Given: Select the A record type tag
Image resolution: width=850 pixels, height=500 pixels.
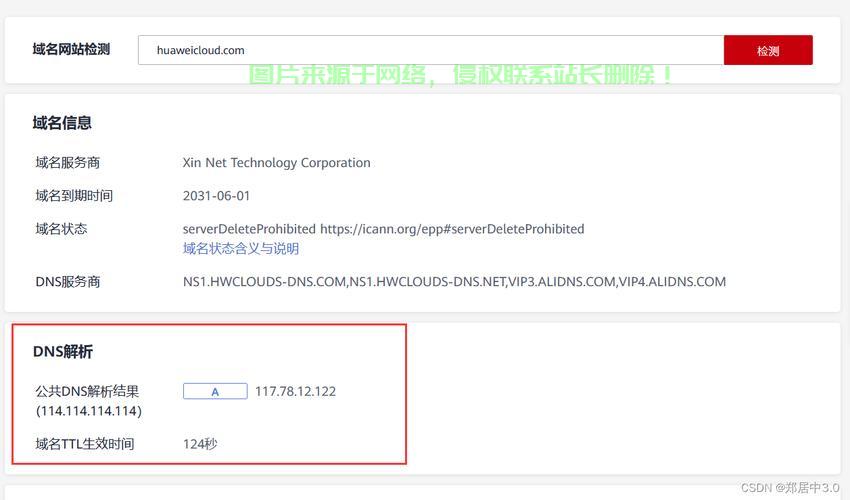Looking at the screenshot, I should (215, 391).
